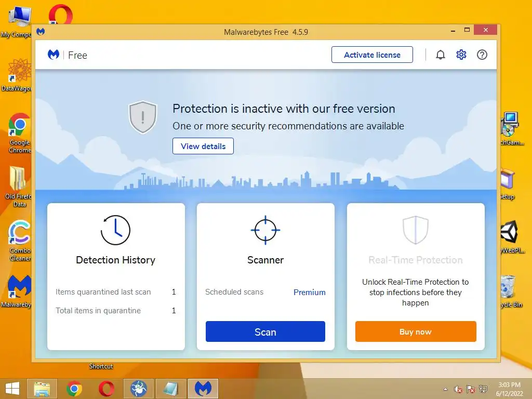
Task: Select the Old Firefox Data folder
Action: point(18,187)
